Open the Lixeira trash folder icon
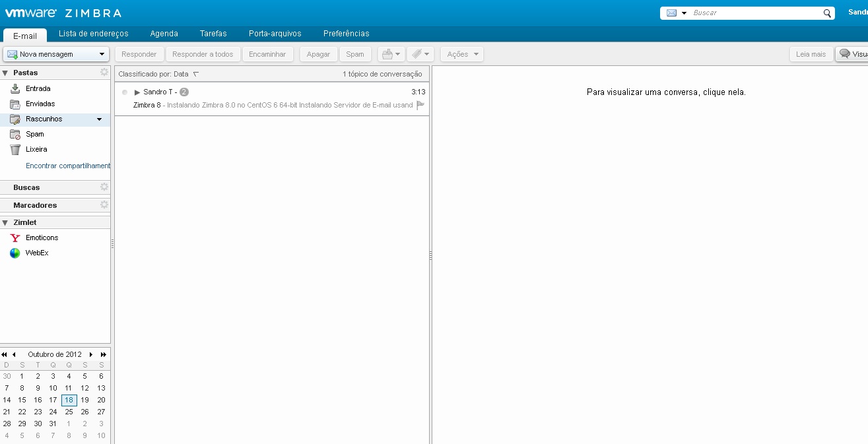 coord(15,150)
